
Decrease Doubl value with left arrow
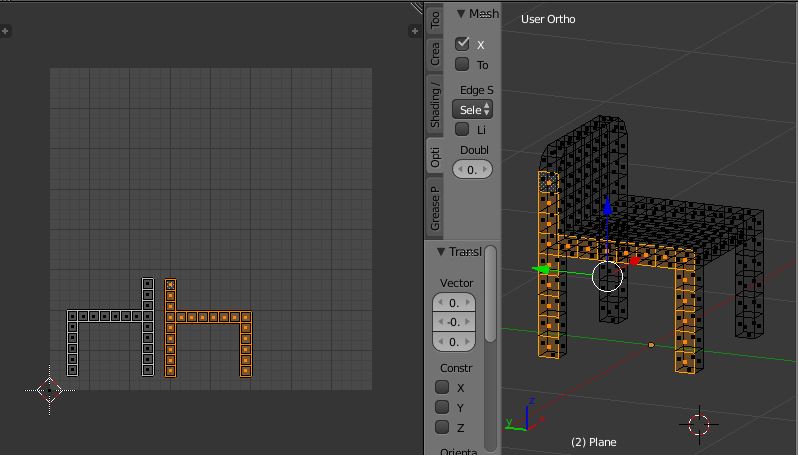(x=460, y=169)
